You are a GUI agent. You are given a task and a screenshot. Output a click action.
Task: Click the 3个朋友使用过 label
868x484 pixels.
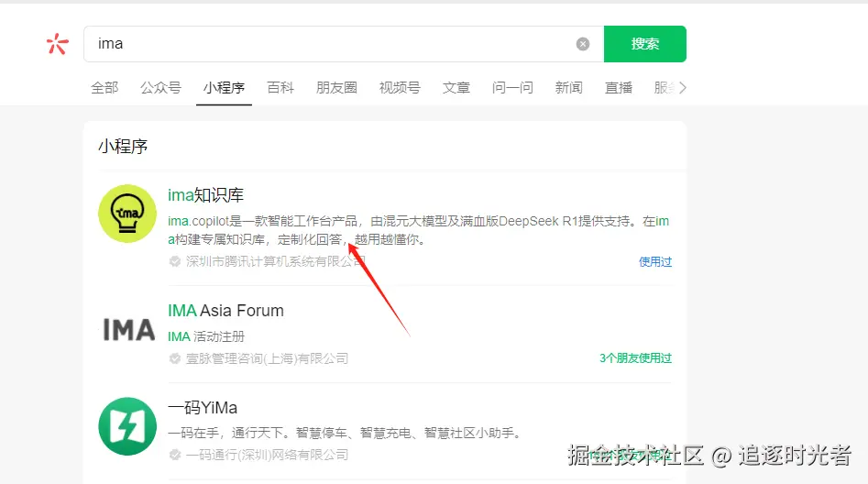[635, 358]
